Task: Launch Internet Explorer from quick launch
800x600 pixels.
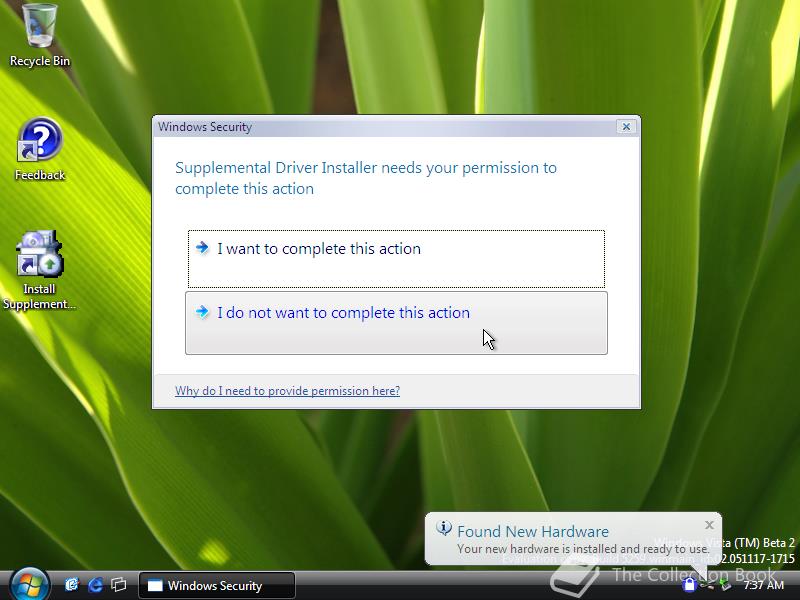Action: 95,585
